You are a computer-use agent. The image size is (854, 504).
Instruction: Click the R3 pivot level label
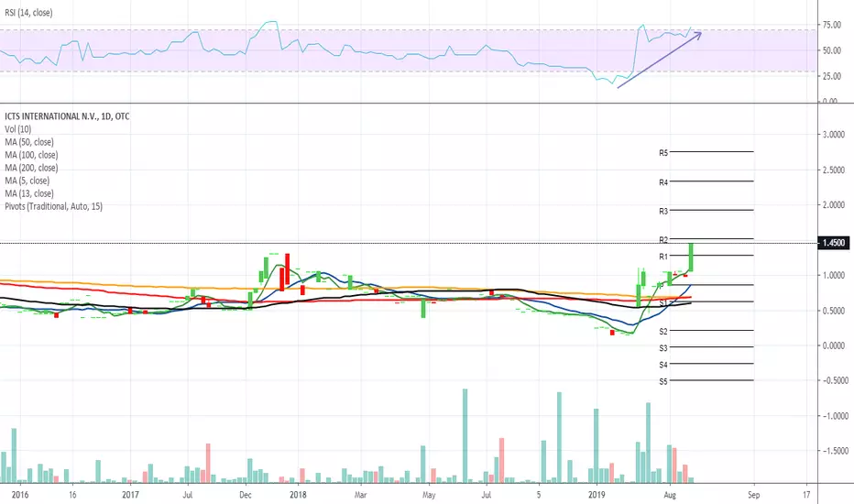(663, 211)
